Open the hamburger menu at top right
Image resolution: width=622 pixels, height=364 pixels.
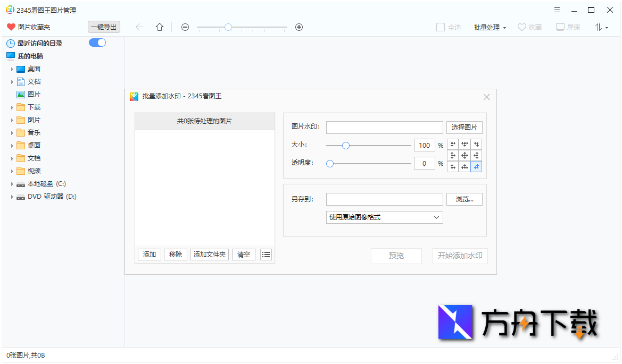(x=557, y=10)
